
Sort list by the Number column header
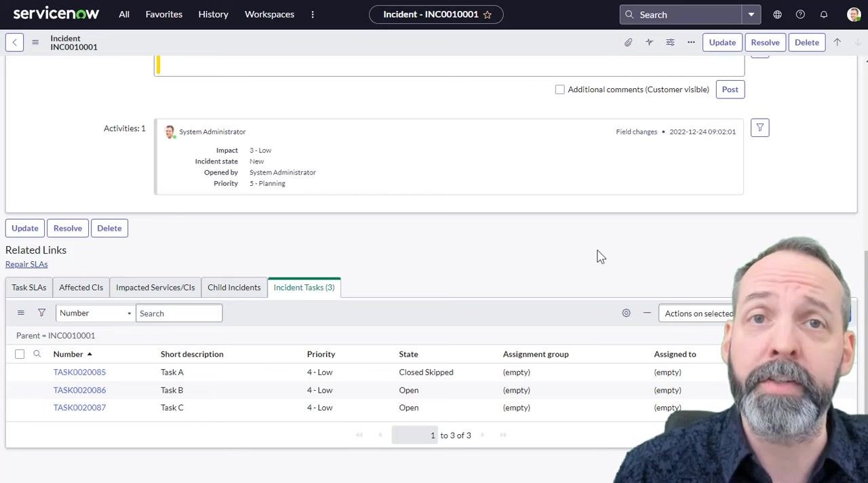68,353
